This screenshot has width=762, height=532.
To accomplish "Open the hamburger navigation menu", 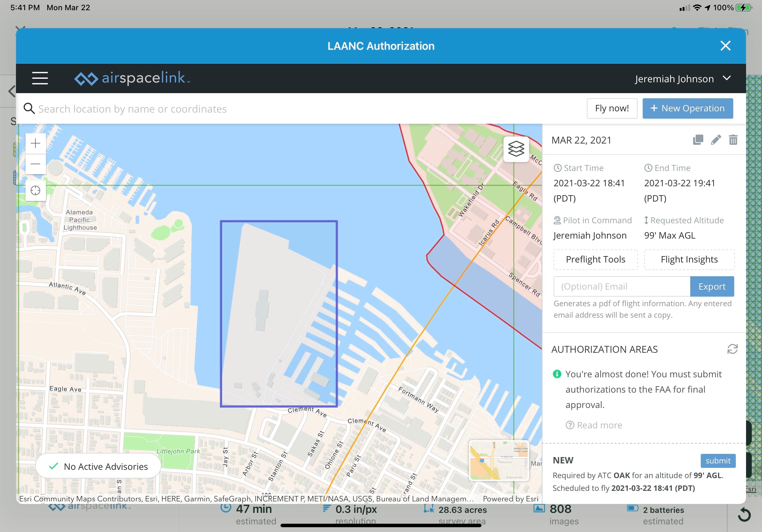I will pos(40,78).
